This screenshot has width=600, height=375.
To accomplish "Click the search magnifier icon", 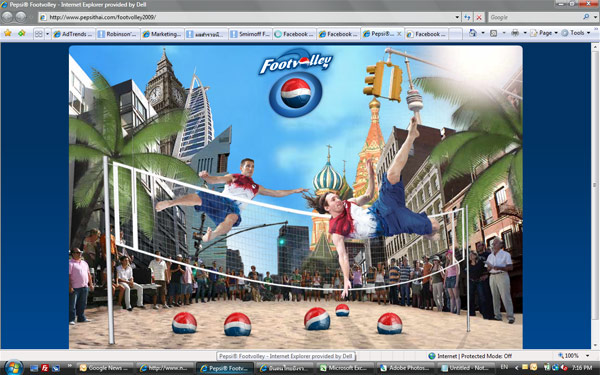I will coord(586,17).
